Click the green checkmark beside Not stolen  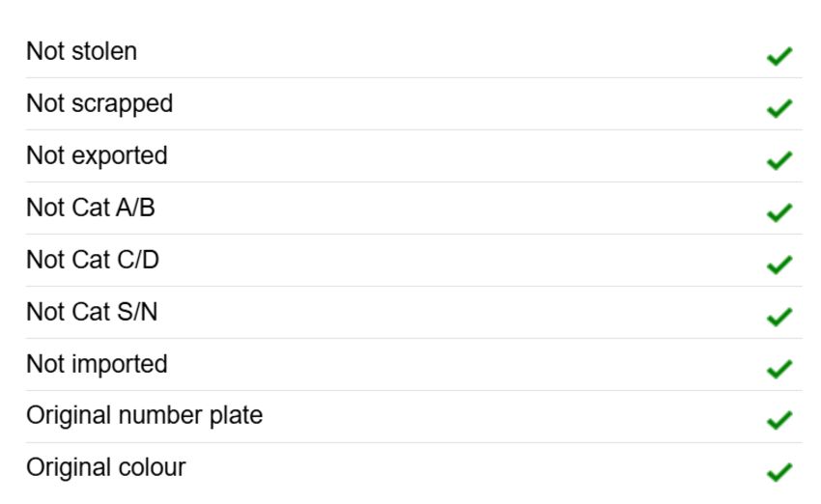pos(779,56)
